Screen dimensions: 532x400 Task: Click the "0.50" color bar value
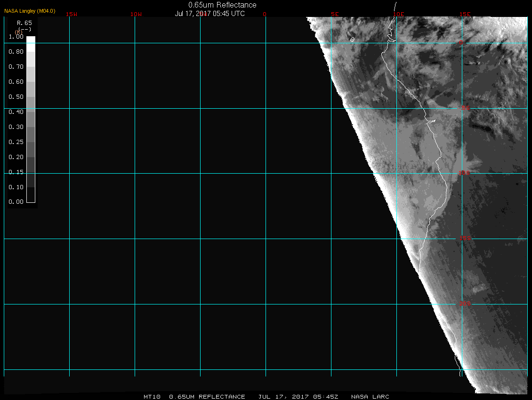pos(16,96)
